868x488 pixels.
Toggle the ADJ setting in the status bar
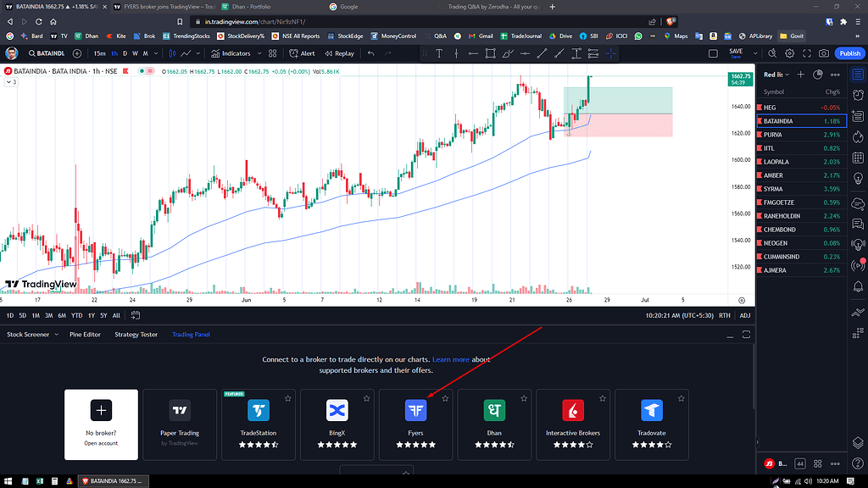[x=745, y=315]
